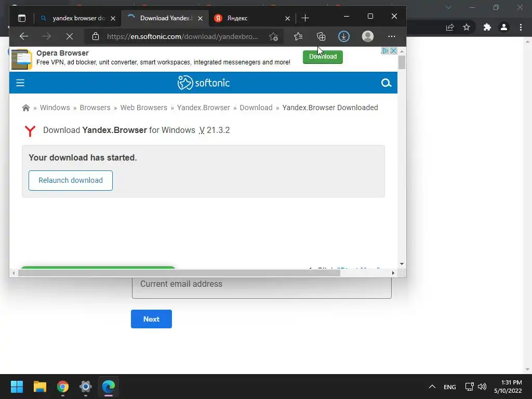532x399 pixels.
Task: Open Windows breadcrumb link
Action: click(55, 108)
